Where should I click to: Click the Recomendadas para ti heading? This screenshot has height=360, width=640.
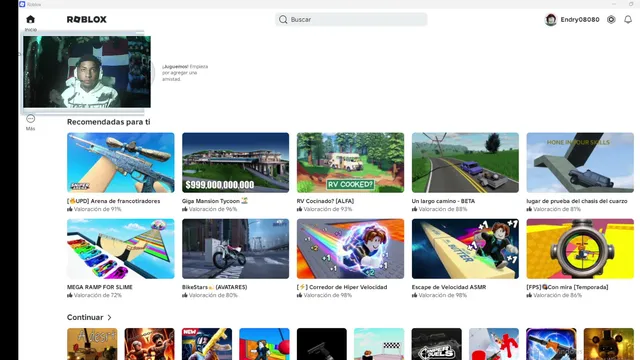[x=109, y=122]
